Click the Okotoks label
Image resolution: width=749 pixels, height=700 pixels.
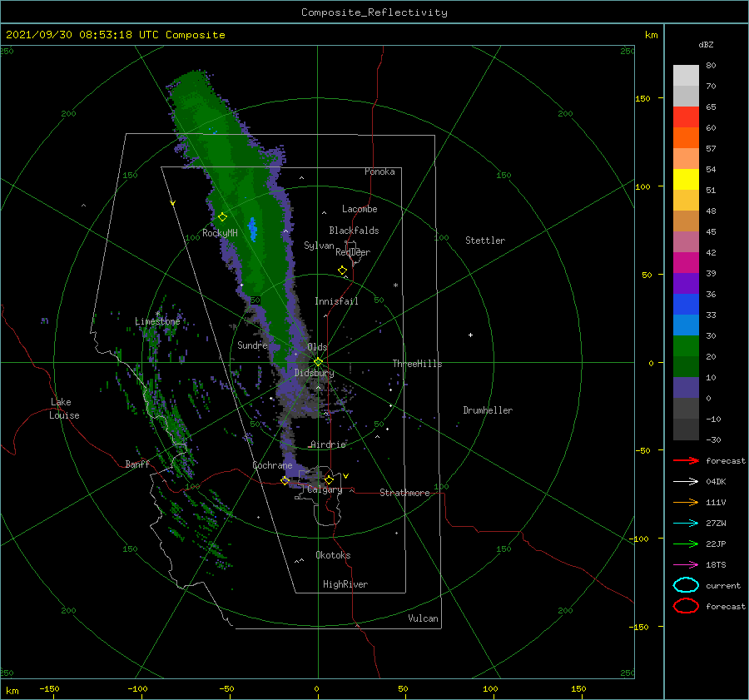tap(333, 555)
